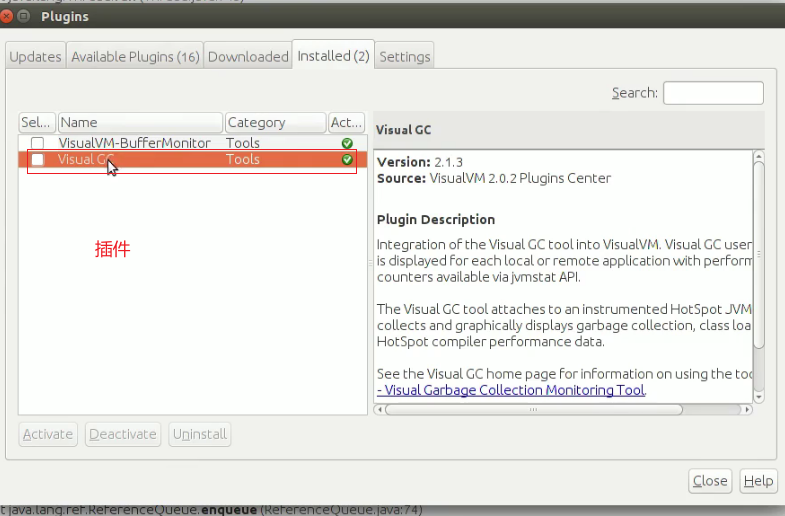Sort by the Name column header
The height and width of the screenshot is (516, 785).
[140, 123]
